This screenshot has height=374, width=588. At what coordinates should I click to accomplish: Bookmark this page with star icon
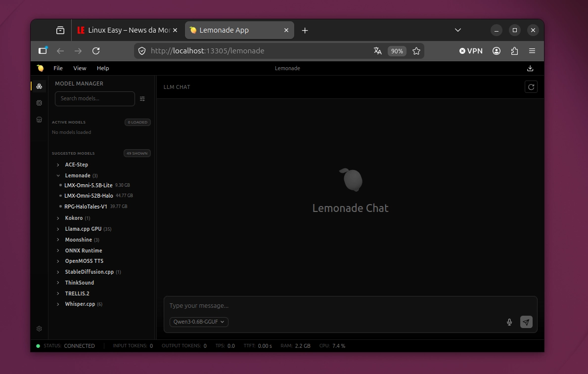click(x=416, y=51)
